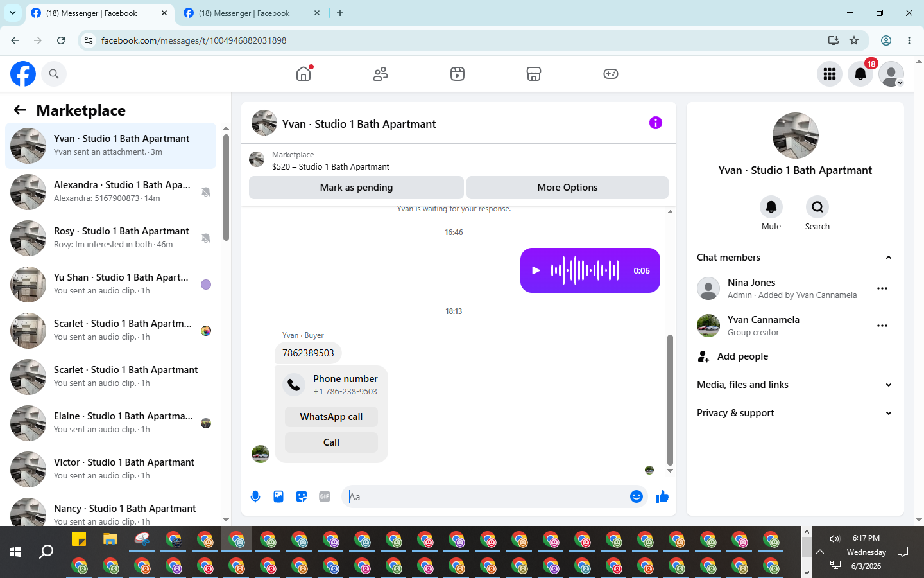Open the Elaine conversation
Viewport: 924px width, 578px height.
pyautogui.click(x=110, y=423)
